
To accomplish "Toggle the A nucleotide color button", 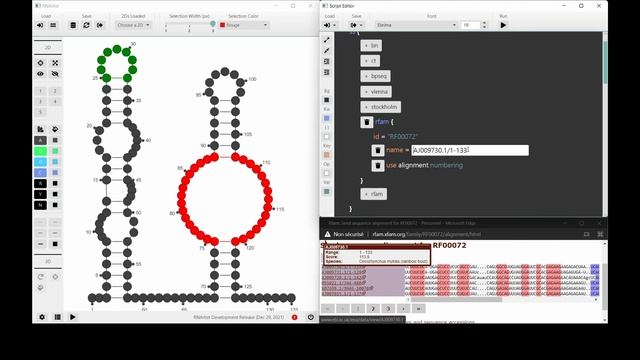I will coord(40,140).
